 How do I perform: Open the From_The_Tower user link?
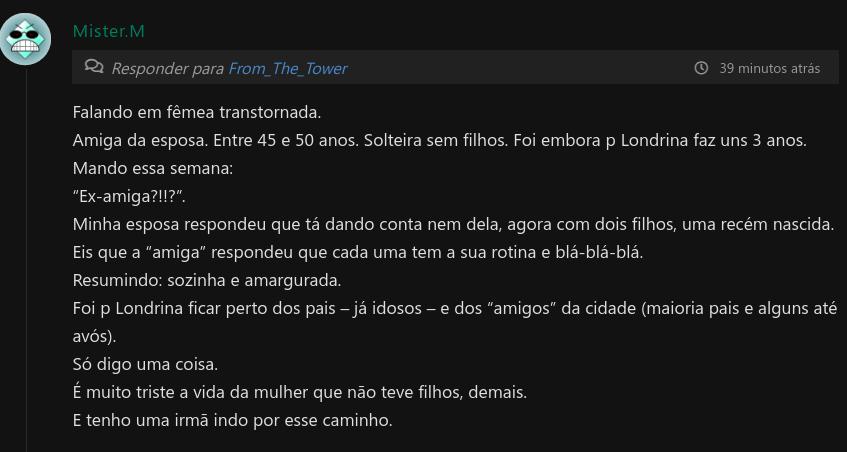tap(288, 69)
